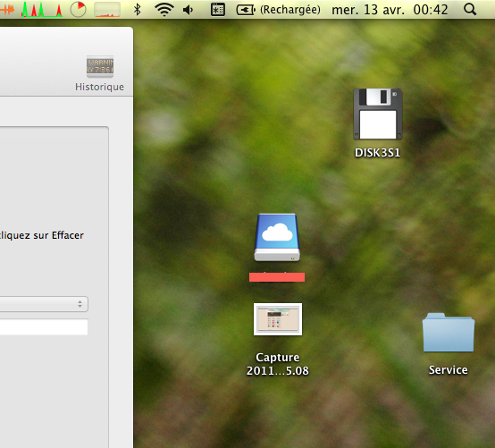495x448 pixels.
Task: Open the network activity graph monitor
Action: pos(107,9)
